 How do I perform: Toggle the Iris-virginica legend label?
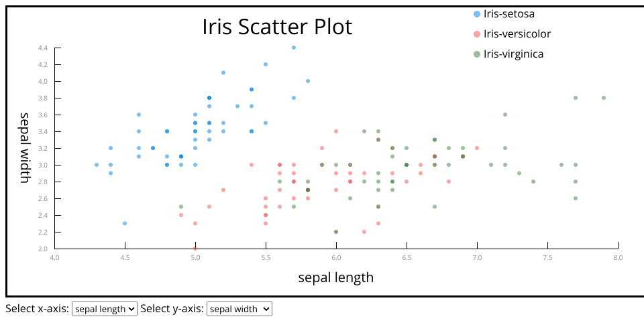pos(513,54)
